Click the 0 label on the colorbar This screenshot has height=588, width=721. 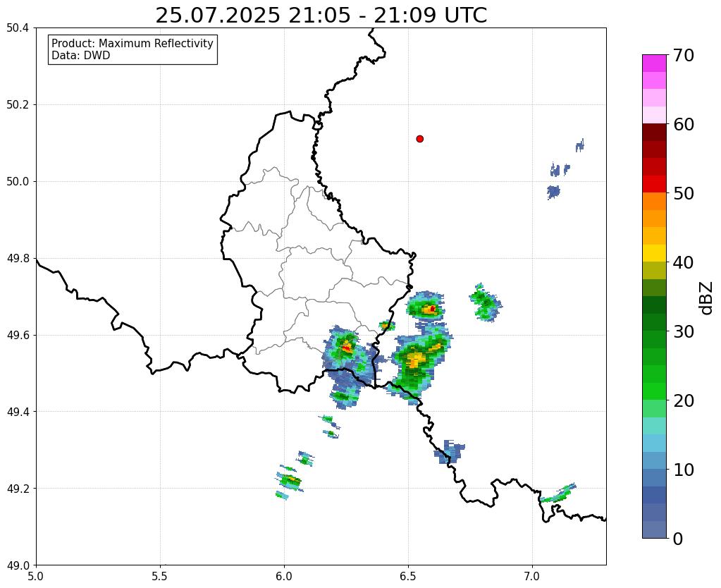pos(678,539)
